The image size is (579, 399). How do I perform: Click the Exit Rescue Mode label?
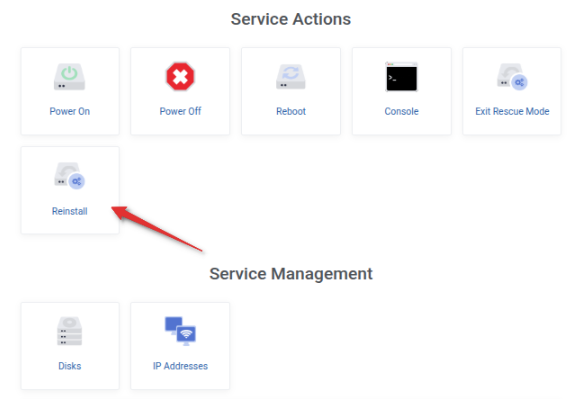click(512, 111)
